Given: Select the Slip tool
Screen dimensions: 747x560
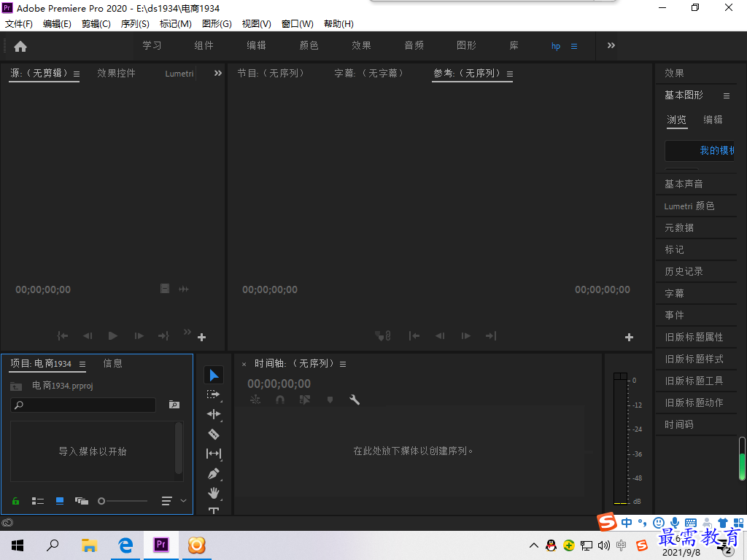Looking at the screenshot, I should coord(214,454).
